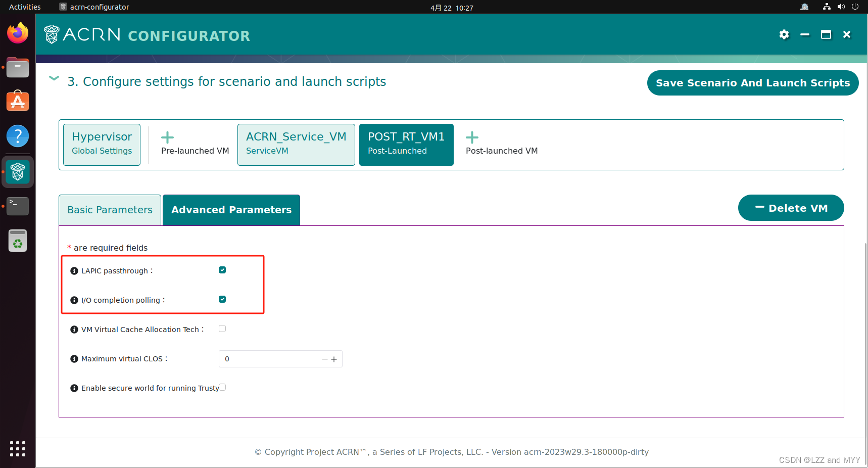Enable secure world for running Trusty checkbox
This screenshot has width=868, height=468.
[x=222, y=387]
